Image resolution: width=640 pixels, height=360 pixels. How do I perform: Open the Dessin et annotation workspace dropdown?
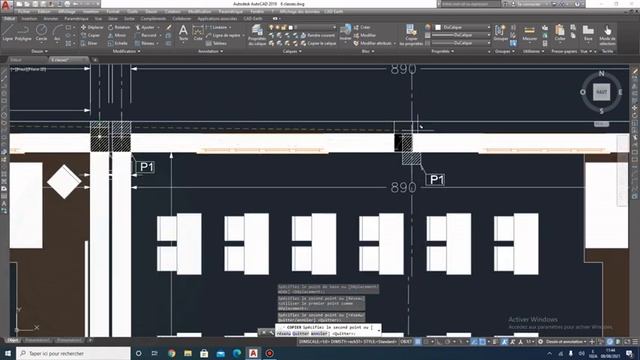tap(566, 342)
